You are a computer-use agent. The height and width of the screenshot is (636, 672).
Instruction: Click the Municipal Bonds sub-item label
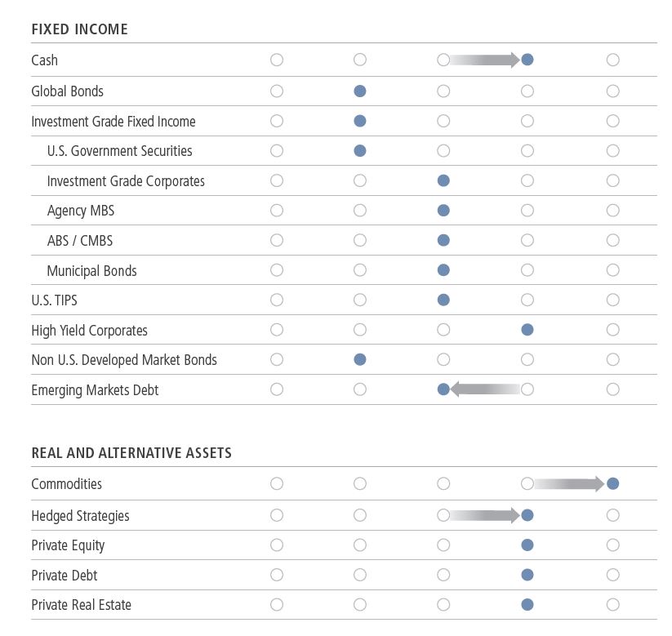pos(91,271)
